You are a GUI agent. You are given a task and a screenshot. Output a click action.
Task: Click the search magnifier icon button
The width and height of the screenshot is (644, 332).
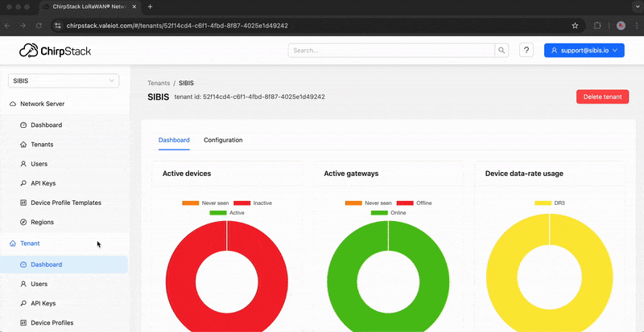tap(502, 50)
